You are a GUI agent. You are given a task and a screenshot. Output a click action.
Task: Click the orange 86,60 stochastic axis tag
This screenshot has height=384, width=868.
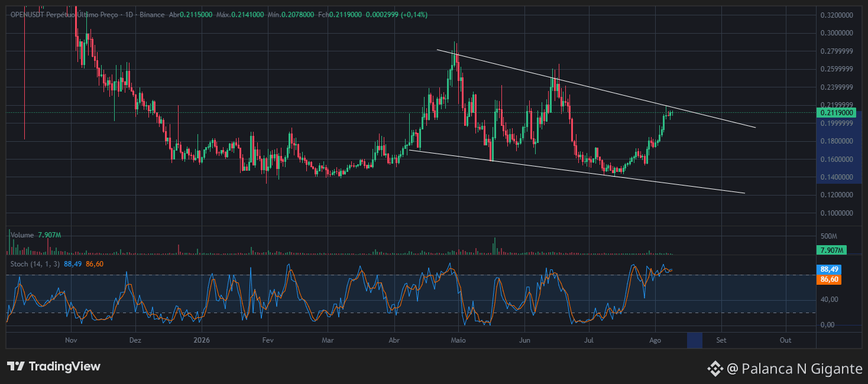(829, 279)
